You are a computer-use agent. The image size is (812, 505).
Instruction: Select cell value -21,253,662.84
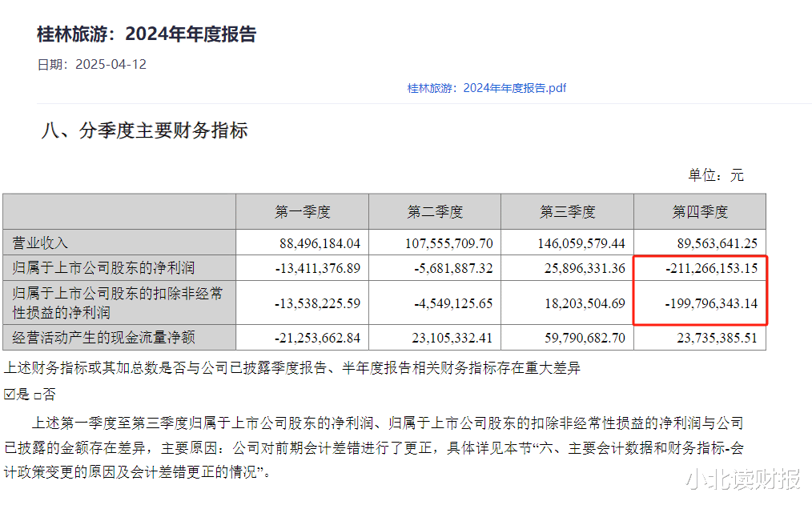point(318,338)
